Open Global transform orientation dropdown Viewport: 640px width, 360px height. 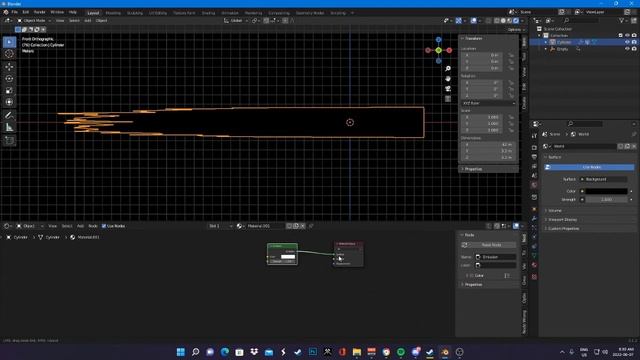236,20
